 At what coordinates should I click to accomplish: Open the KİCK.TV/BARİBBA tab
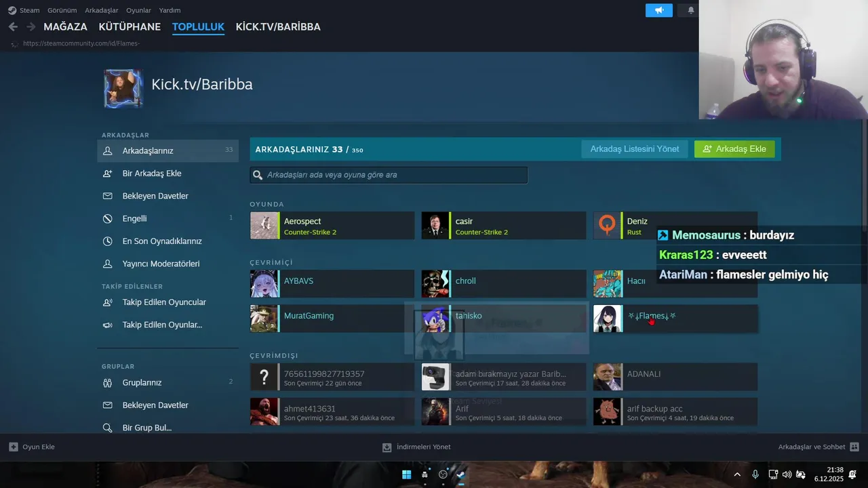[278, 27]
